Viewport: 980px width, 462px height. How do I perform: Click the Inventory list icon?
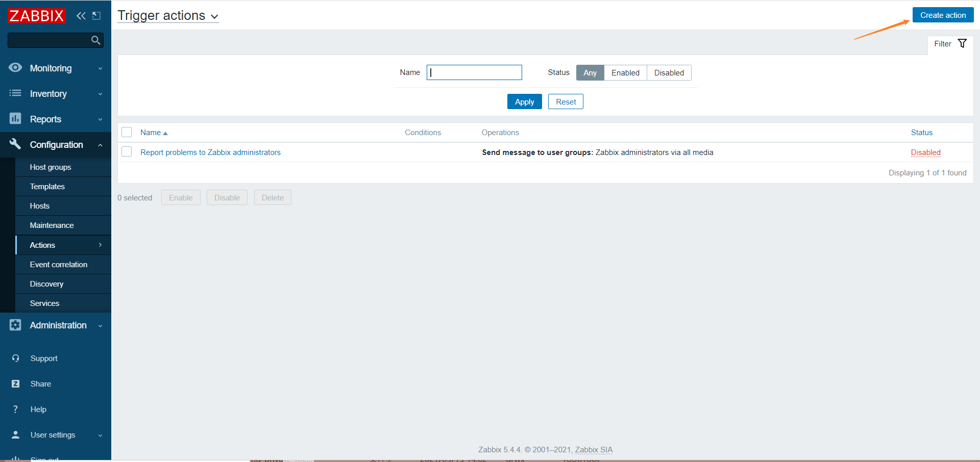point(15,93)
